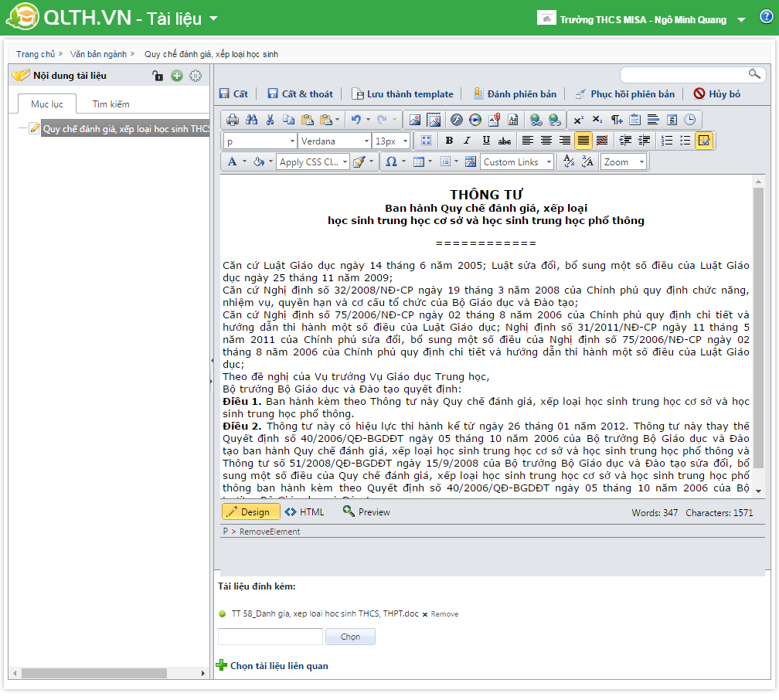Insert a bulleted list
The image size is (779, 700).
[685, 141]
